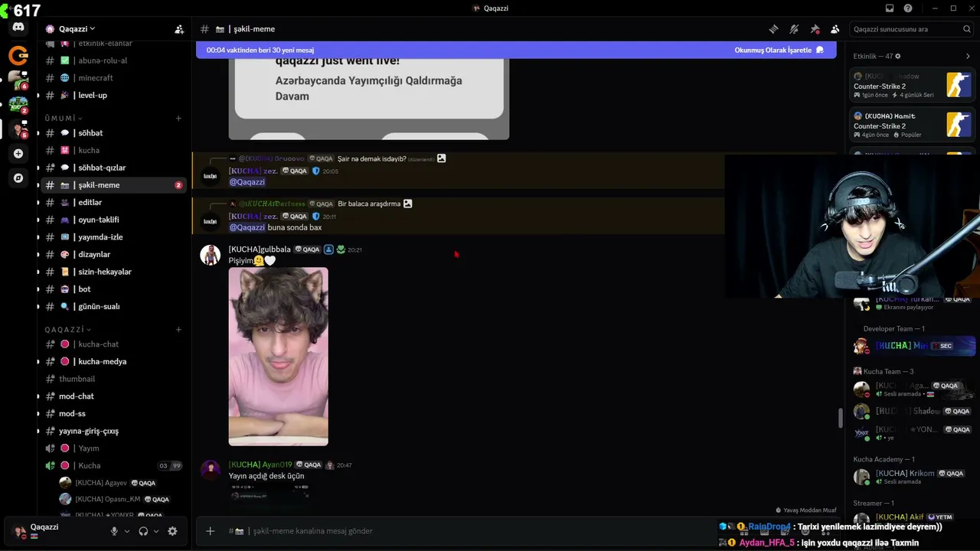Expand the Etkinlik activity panel arrow
The image size is (980, 551).
coord(968,57)
